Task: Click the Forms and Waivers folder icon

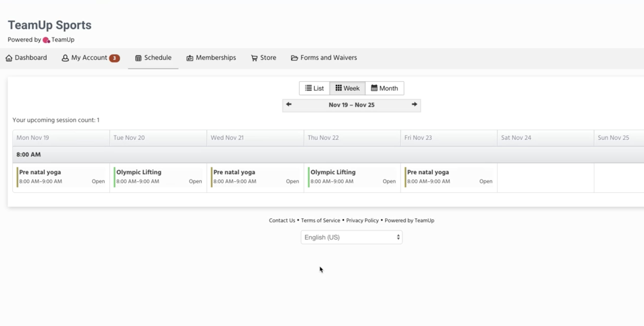Action: coord(294,58)
